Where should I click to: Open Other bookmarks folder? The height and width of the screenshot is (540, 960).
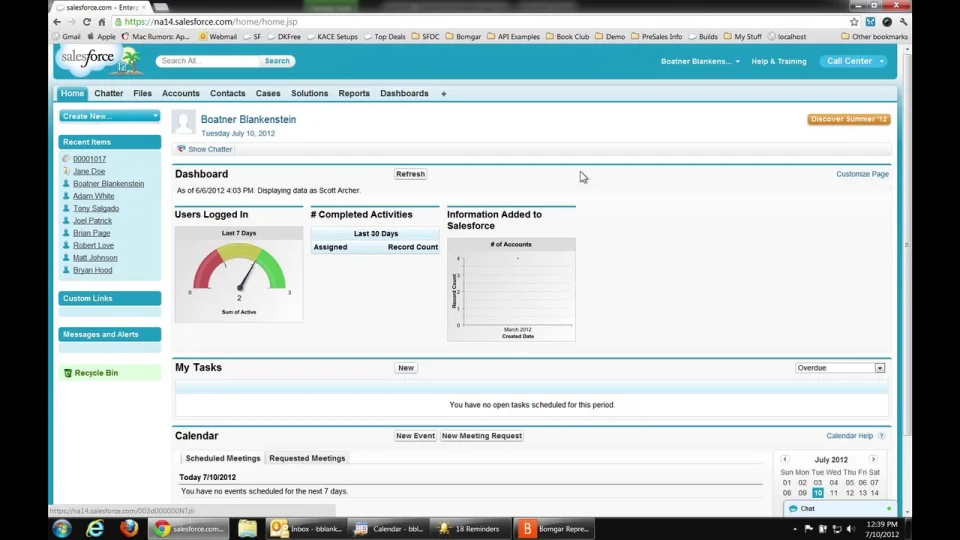(874, 37)
